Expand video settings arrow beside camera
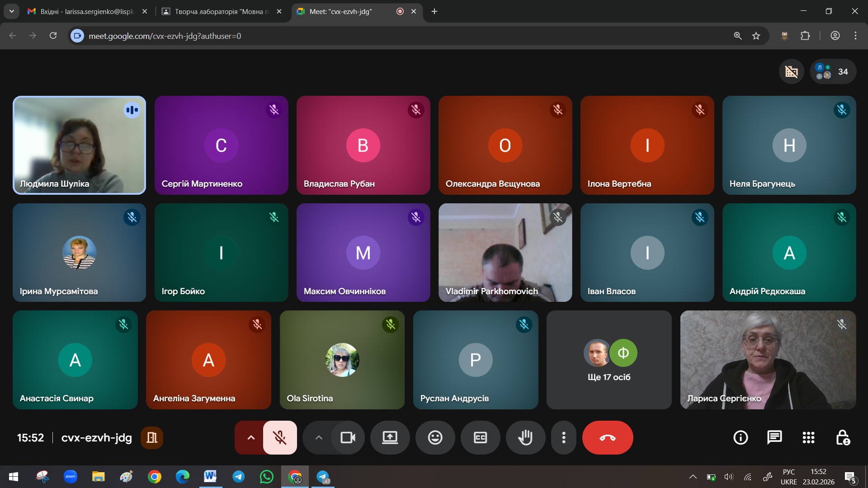The height and width of the screenshot is (488, 868). click(319, 437)
